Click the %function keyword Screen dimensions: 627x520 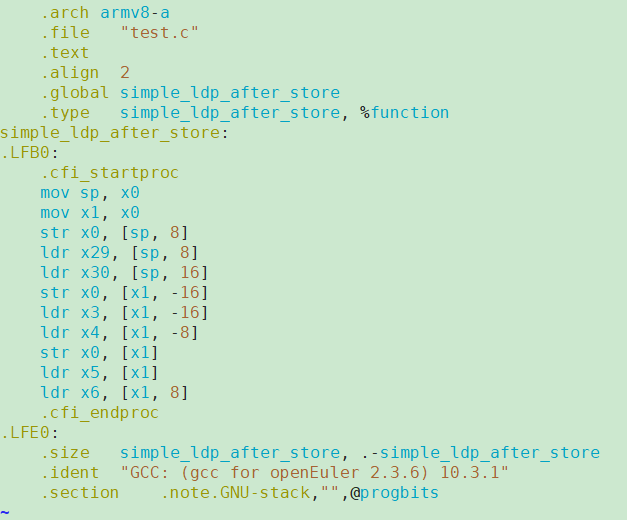pos(405,113)
